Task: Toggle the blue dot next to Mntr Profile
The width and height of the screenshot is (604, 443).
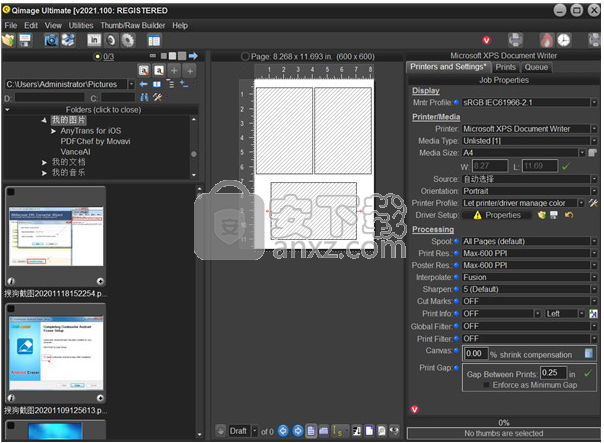Action: [456, 102]
